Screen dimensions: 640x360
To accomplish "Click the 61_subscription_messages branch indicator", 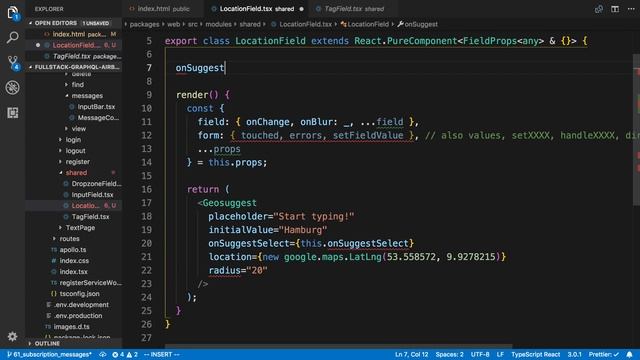I will point(49,355).
